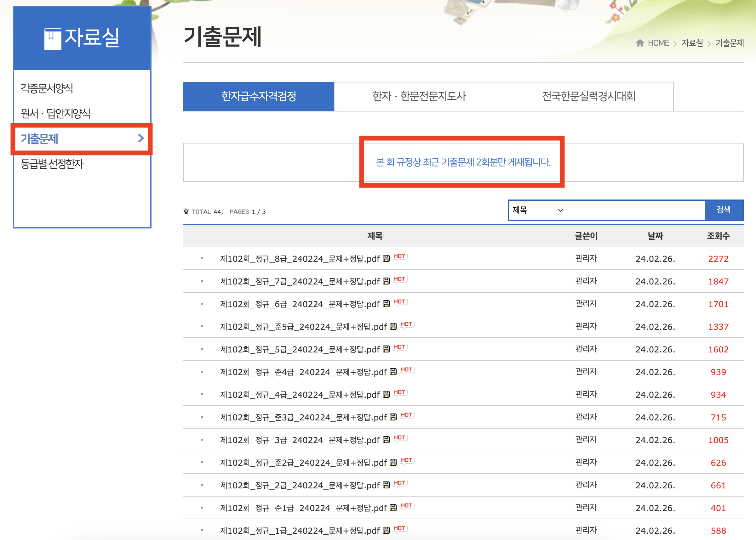Switch to the 전국한문실력경시대회 tab
Image resolution: width=756 pixels, height=540 pixels.
588,96
